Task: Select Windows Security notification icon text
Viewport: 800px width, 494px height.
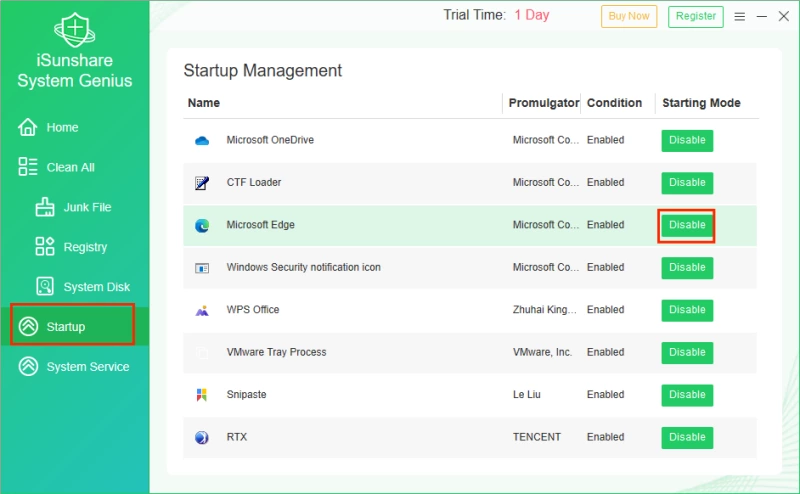Action: [304, 267]
